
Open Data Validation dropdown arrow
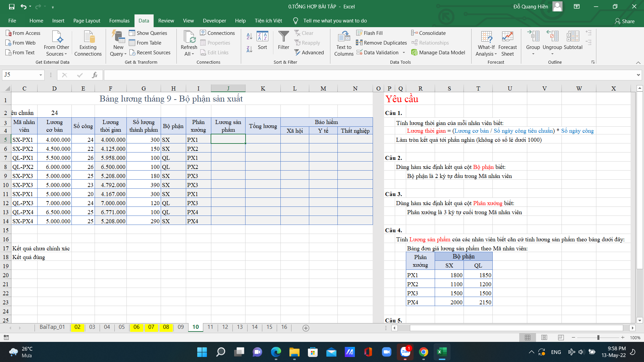[x=404, y=52]
